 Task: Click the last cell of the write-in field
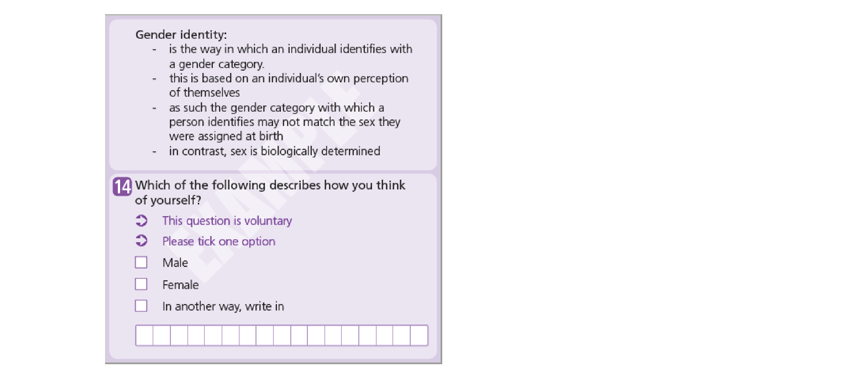click(419, 335)
